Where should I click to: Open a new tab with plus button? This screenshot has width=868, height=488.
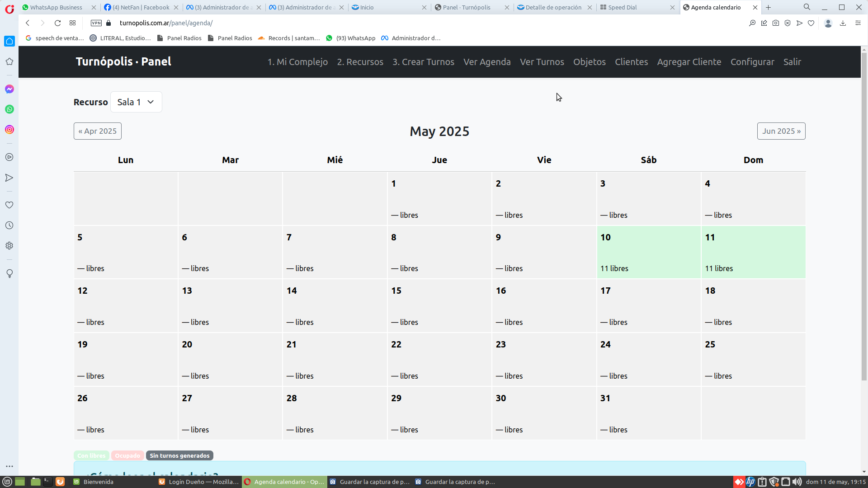768,7
